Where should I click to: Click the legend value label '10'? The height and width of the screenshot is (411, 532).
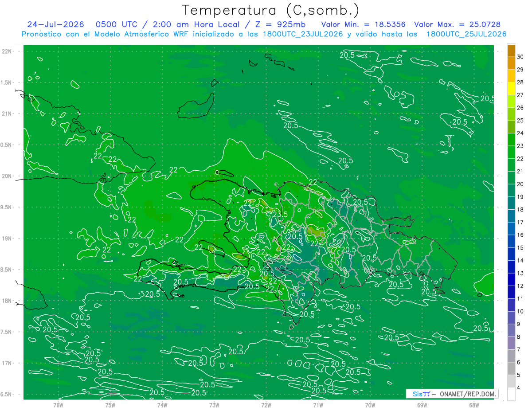tap(520, 311)
